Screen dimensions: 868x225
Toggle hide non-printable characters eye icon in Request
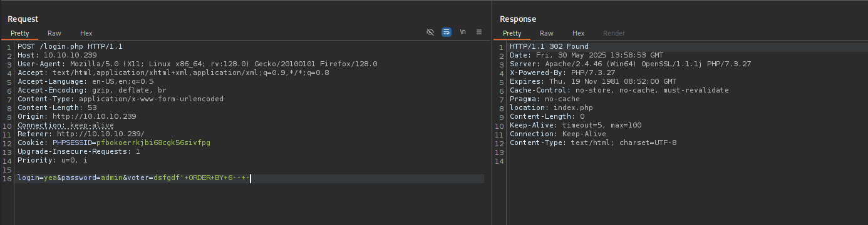[430, 32]
